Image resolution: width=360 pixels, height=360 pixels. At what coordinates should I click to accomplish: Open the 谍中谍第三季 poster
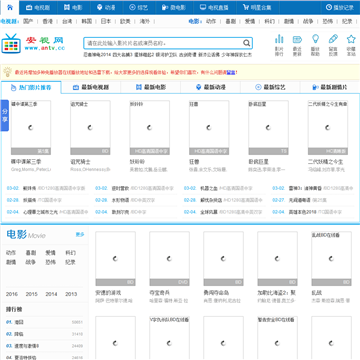[x=31, y=128]
